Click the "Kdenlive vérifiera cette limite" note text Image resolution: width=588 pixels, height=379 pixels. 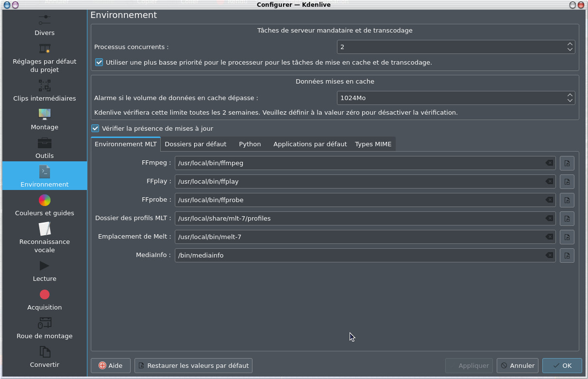click(276, 113)
